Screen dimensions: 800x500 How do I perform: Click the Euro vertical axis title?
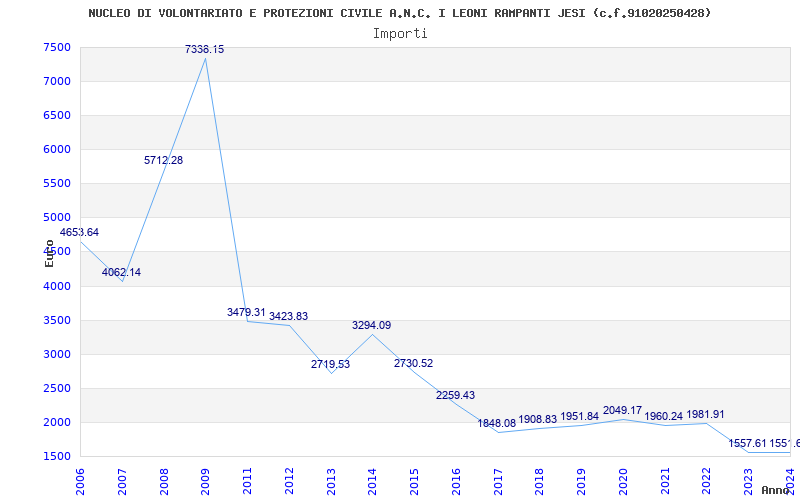coord(49,253)
